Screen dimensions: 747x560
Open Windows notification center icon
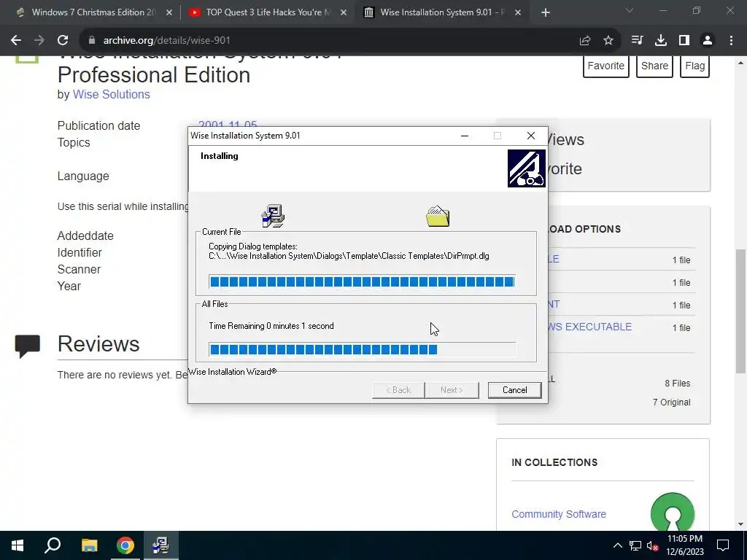[723, 545]
